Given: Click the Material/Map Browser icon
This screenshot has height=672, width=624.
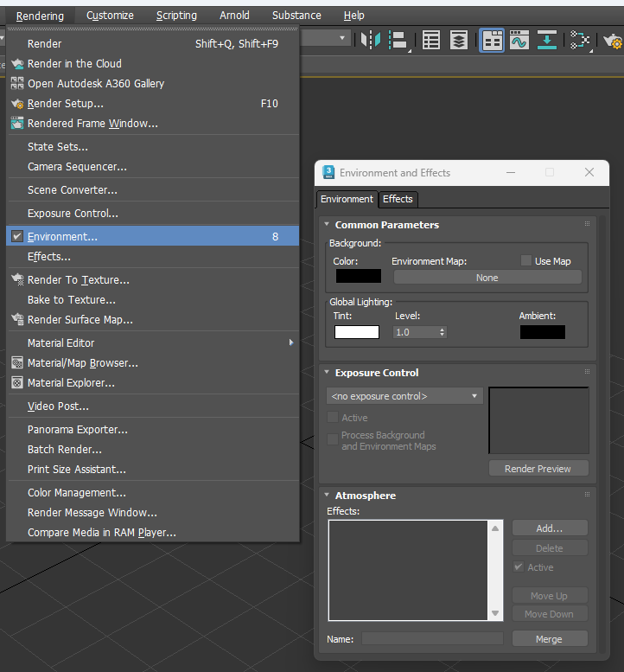Looking at the screenshot, I should [x=17, y=363].
